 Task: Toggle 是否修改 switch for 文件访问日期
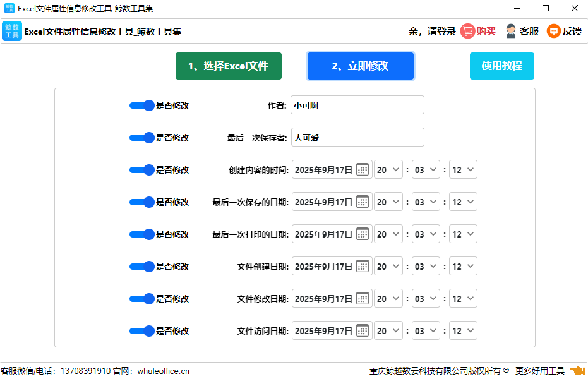pos(141,331)
